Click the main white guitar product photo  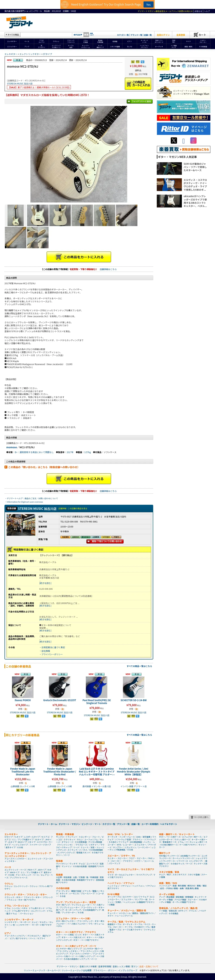(x=79, y=154)
